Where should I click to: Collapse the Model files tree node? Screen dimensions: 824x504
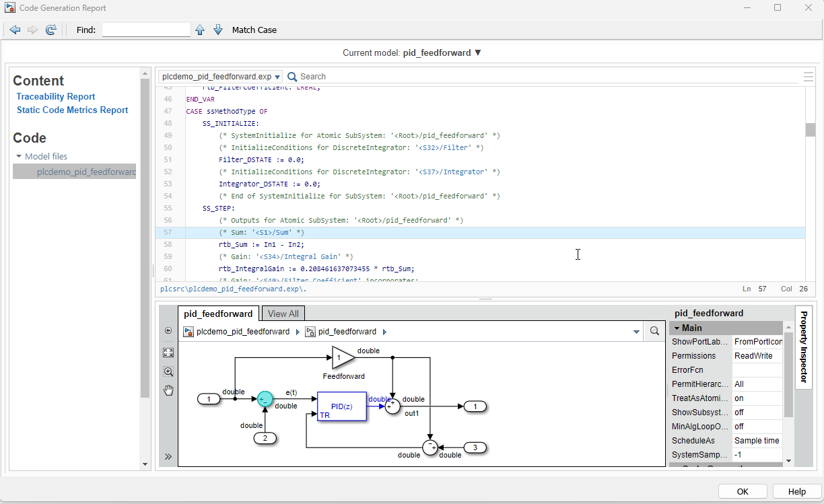(19, 157)
